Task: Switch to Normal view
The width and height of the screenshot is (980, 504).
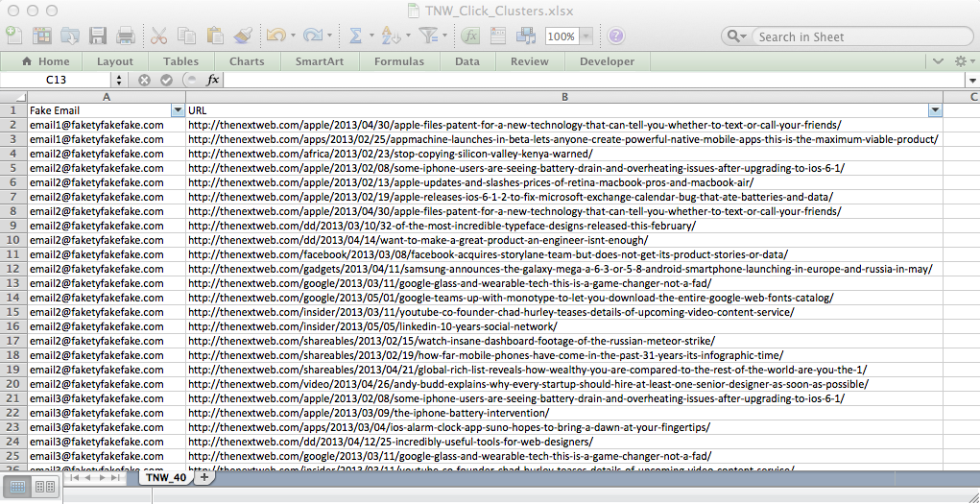Action: [x=18, y=487]
